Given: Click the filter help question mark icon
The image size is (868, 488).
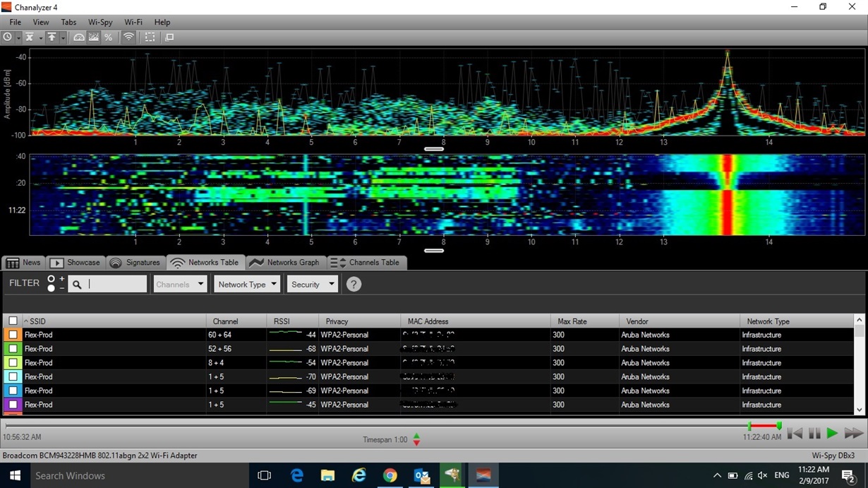Looking at the screenshot, I should (x=354, y=284).
